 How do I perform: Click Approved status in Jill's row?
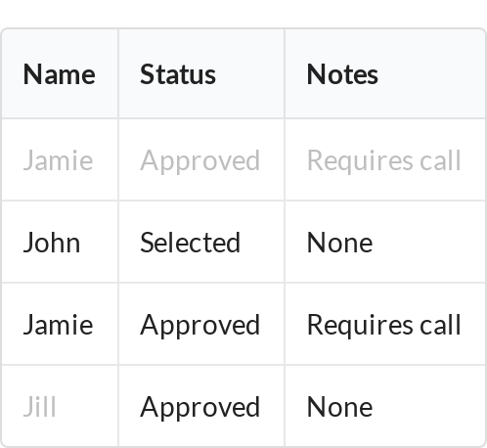coord(201,406)
